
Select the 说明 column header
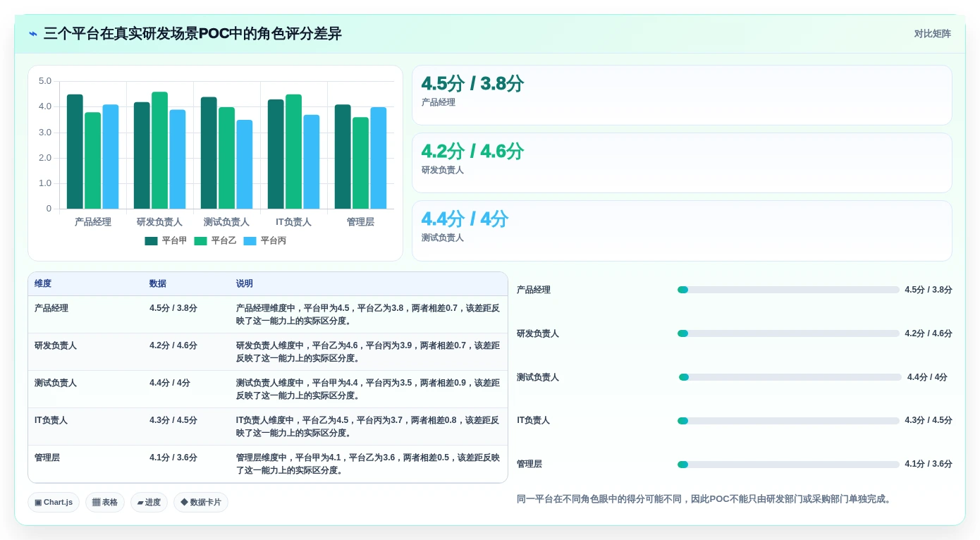pyautogui.click(x=245, y=283)
